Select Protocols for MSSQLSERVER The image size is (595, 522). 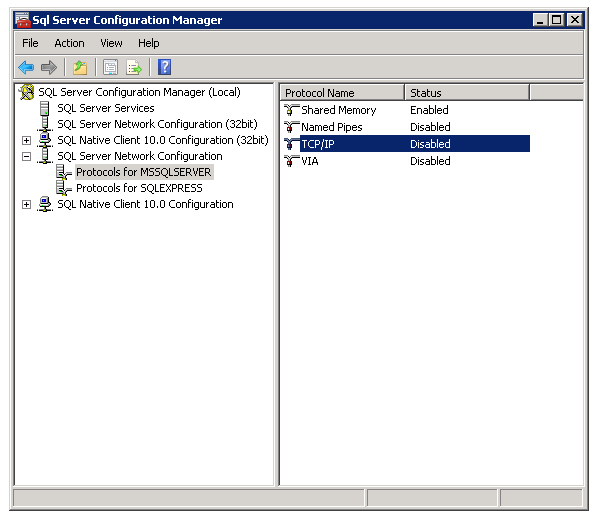click(143, 172)
